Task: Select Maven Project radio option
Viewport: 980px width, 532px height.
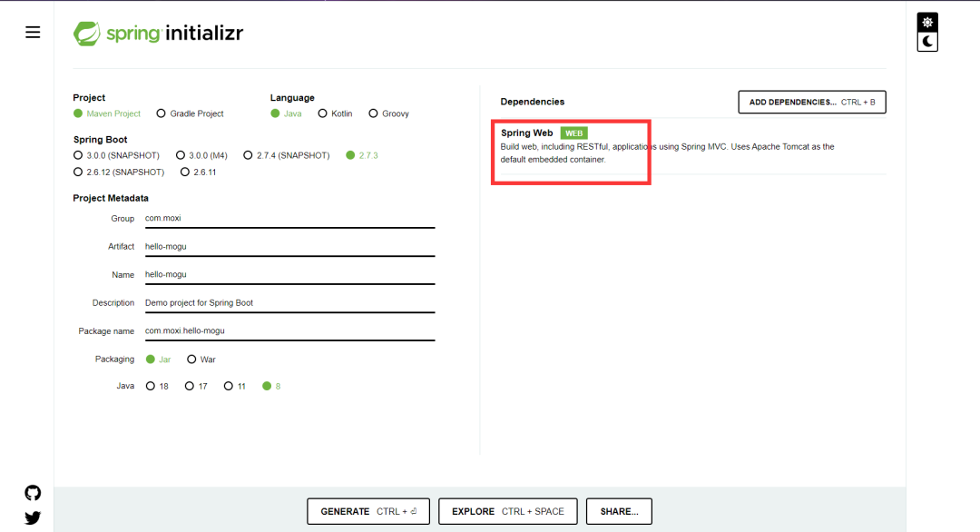Action: pos(107,113)
